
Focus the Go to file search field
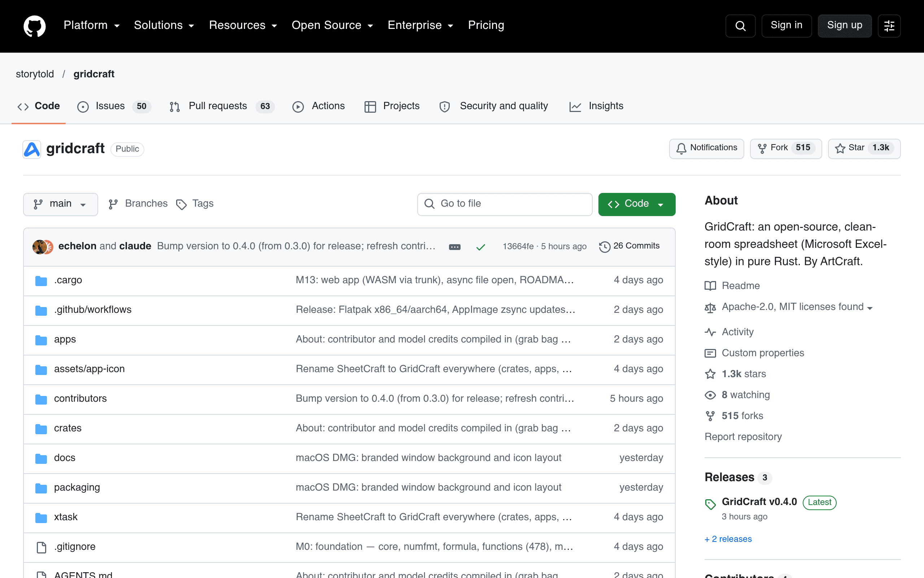tap(504, 204)
